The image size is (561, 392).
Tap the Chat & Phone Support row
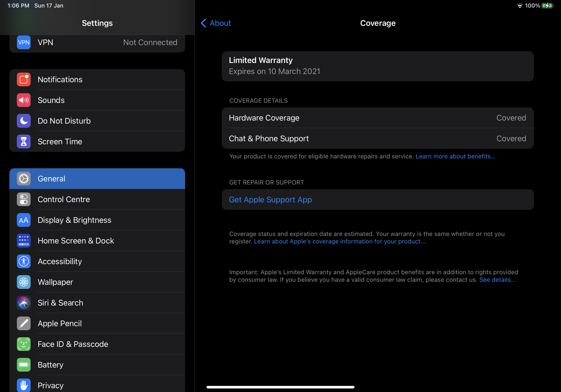click(378, 139)
